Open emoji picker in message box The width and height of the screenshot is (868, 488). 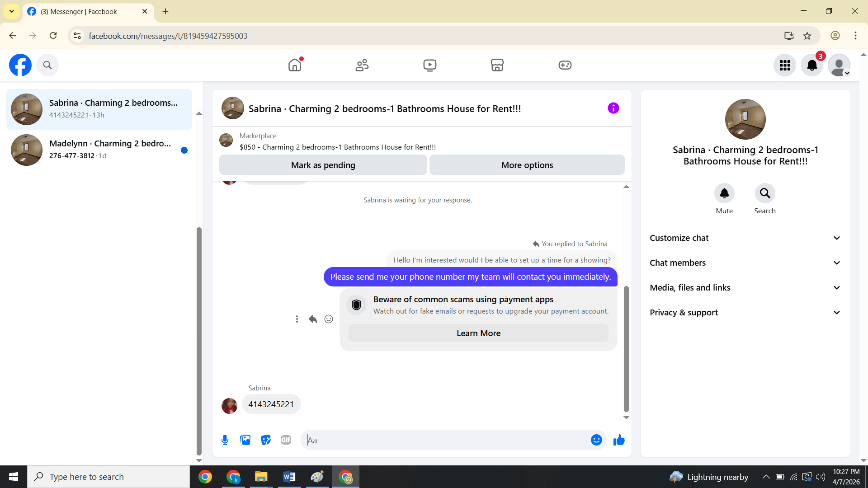coord(596,440)
